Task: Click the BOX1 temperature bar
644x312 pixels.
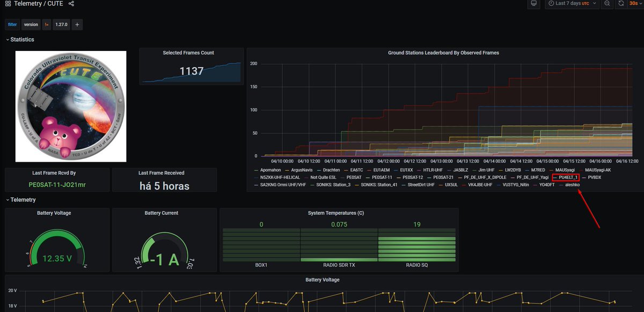Action: point(261,245)
